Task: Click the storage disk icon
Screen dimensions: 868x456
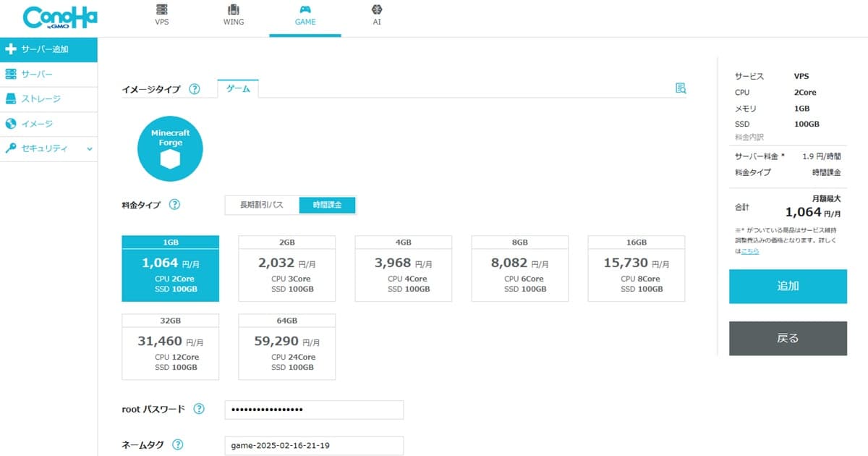Action: click(x=10, y=99)
